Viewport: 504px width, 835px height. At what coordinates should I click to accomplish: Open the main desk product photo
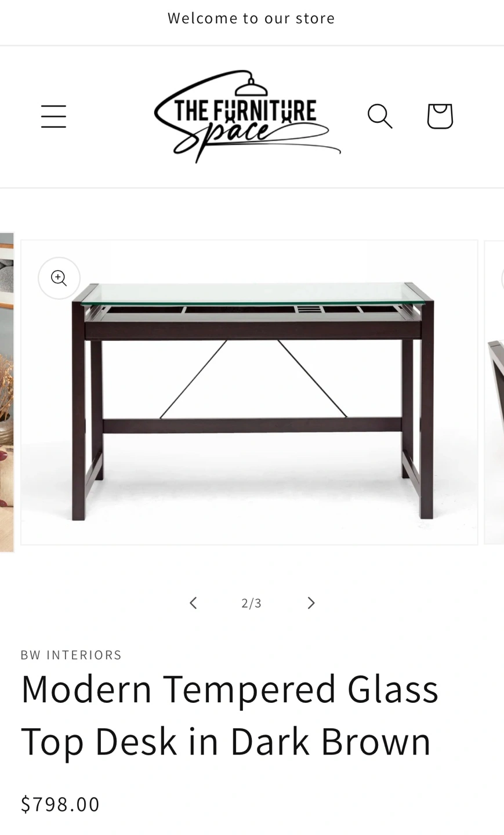pyautogui.click(x=249, y=393)
